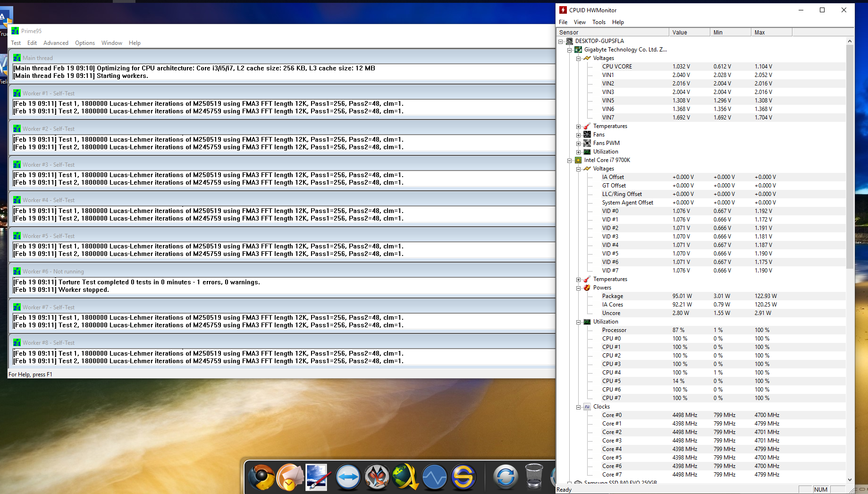The height and width of the screenshot is (494, 868).
Task: Select the Core #0 clock row
Action: tap(702, 415)
